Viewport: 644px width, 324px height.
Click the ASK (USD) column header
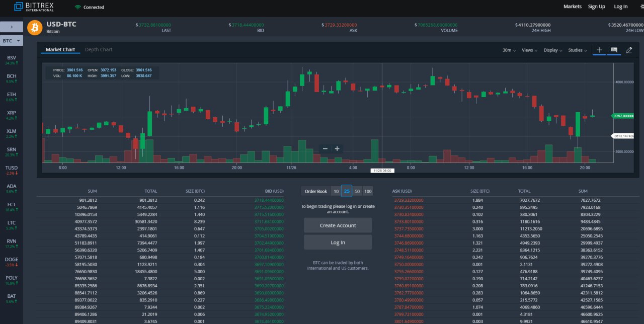click(402, 191)
